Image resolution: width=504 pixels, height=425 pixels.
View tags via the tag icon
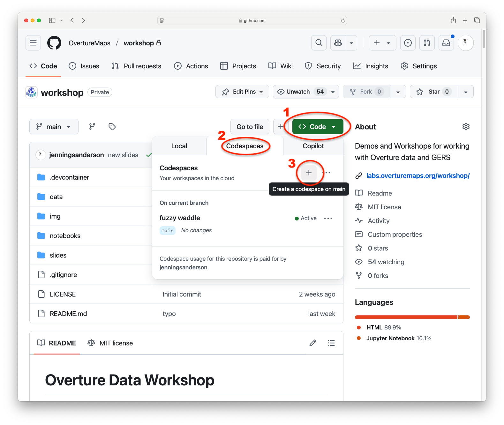112,127
